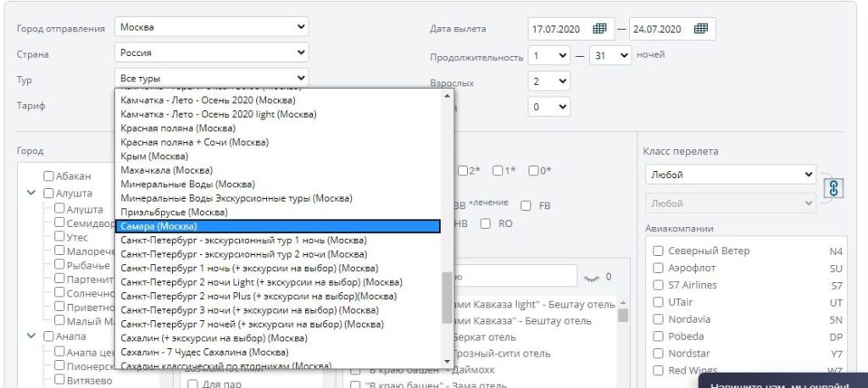Click the eye icon beside hotel search
The height and width of the screenshot is (388, 868).
point(592,276)
